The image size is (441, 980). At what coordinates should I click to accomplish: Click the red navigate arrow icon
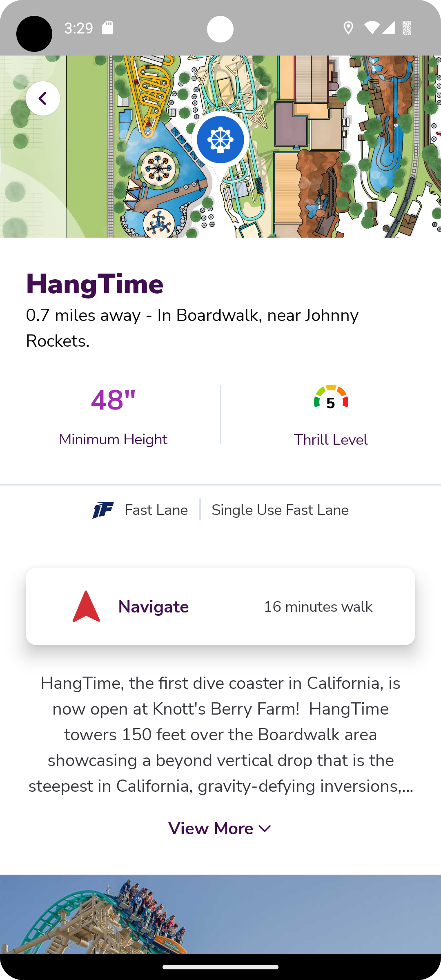click(86, 606)
